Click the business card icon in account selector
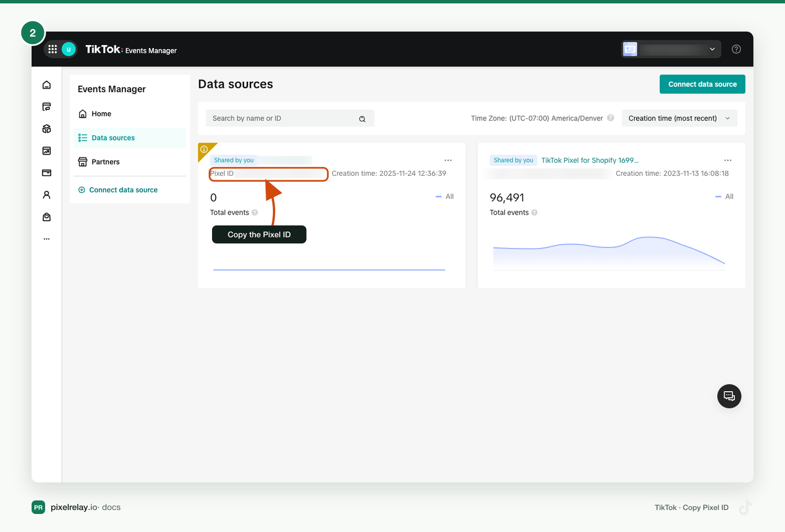785x532 pixels. pyautogui.click(x=630, y=49)
